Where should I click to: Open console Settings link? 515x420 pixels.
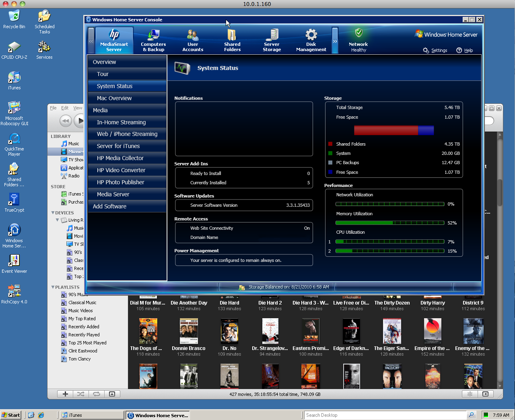(x=435, y=50)
